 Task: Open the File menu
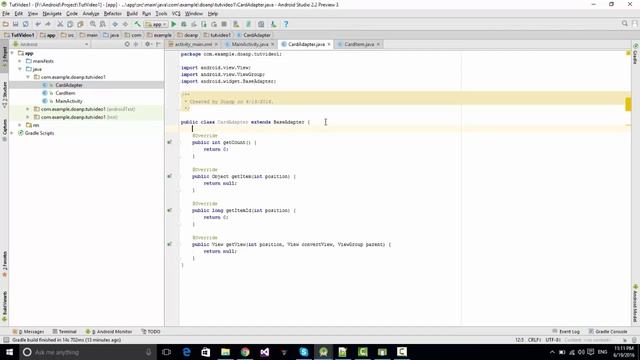pyautogui.click(x=6, y=13)
